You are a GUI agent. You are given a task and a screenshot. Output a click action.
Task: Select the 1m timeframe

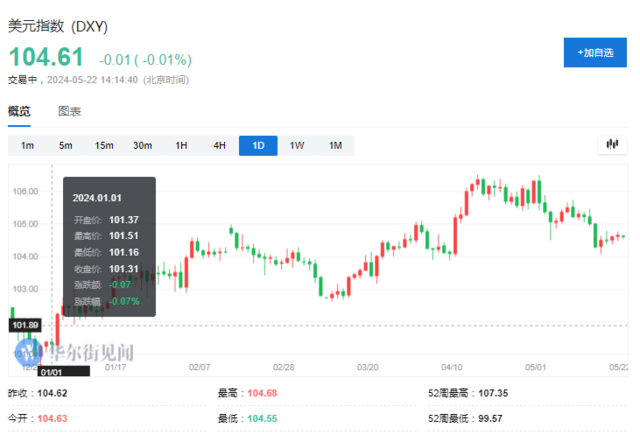pos(28,146)
